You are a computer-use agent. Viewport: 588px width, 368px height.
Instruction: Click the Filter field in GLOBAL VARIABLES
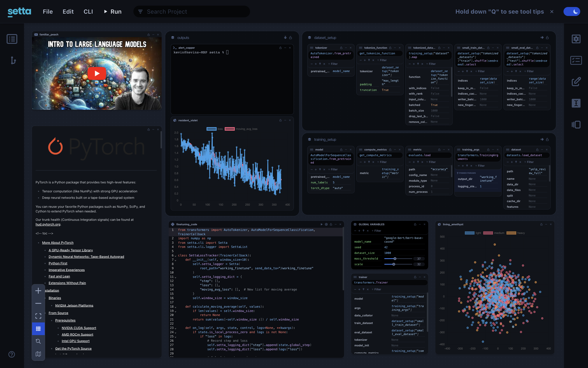378,231
